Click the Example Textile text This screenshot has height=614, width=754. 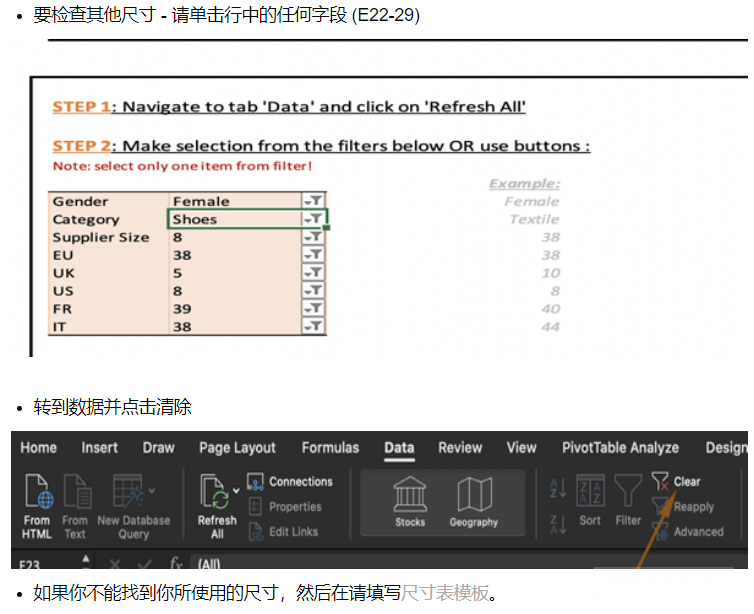535,219
